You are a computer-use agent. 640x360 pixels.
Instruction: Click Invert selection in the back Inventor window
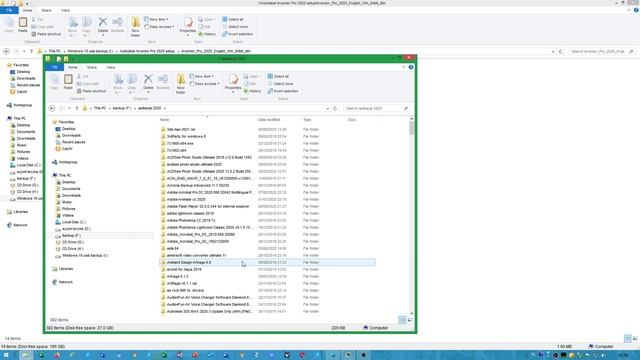pyautogui.click(x=238, y=34)
